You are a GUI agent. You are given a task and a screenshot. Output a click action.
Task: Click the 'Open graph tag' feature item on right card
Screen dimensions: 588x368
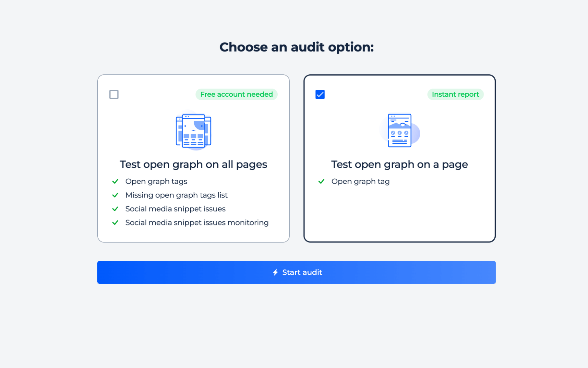(361, 181)
